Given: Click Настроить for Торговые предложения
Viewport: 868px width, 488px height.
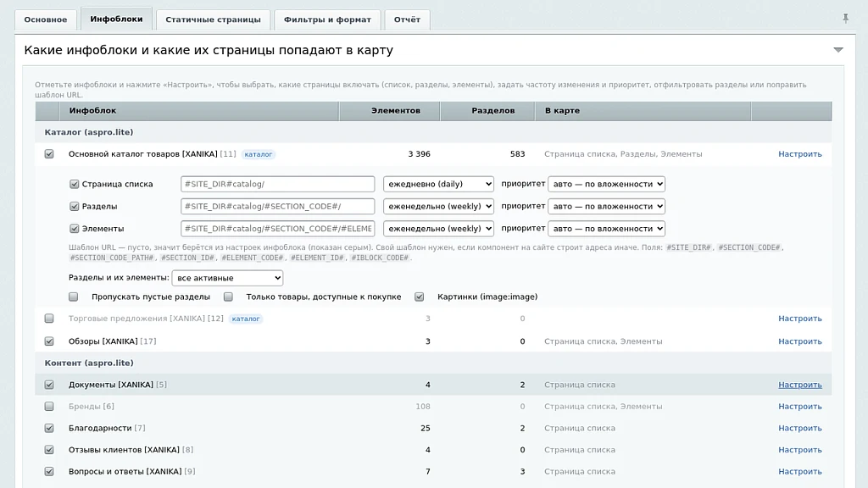Looking at the screenshot, I should (800, 319).
